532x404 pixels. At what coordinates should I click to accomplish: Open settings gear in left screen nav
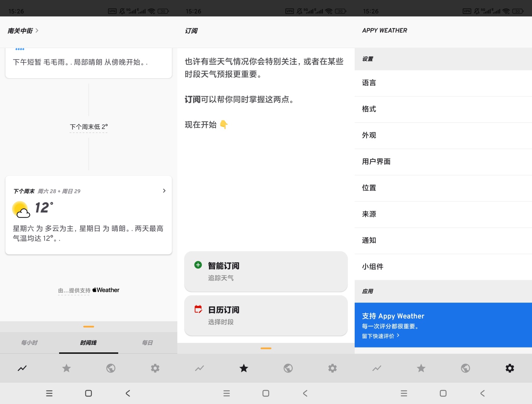click(155, 368)
